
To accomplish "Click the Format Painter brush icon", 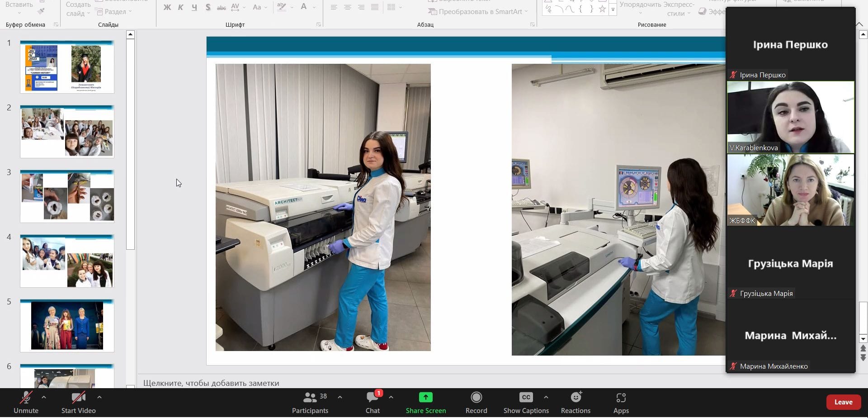I will (41, 11).
